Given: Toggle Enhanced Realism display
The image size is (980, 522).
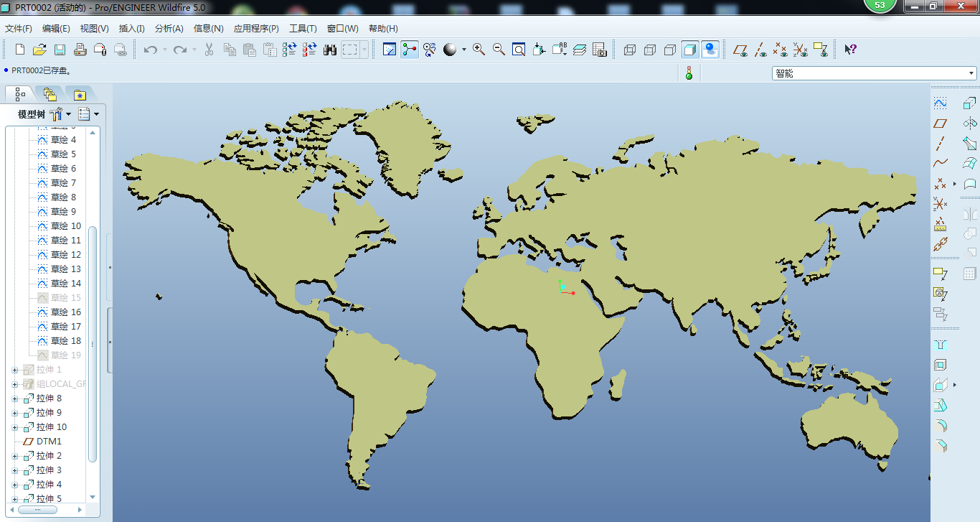Looking at the screenshot, I should pos(710,50).
